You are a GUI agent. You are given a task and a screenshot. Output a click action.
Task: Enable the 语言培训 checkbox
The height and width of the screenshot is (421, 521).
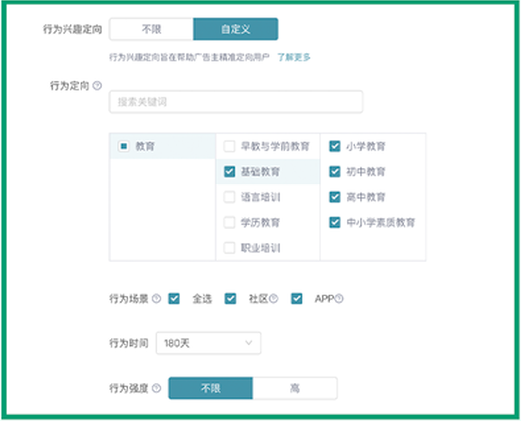[229, 197]
